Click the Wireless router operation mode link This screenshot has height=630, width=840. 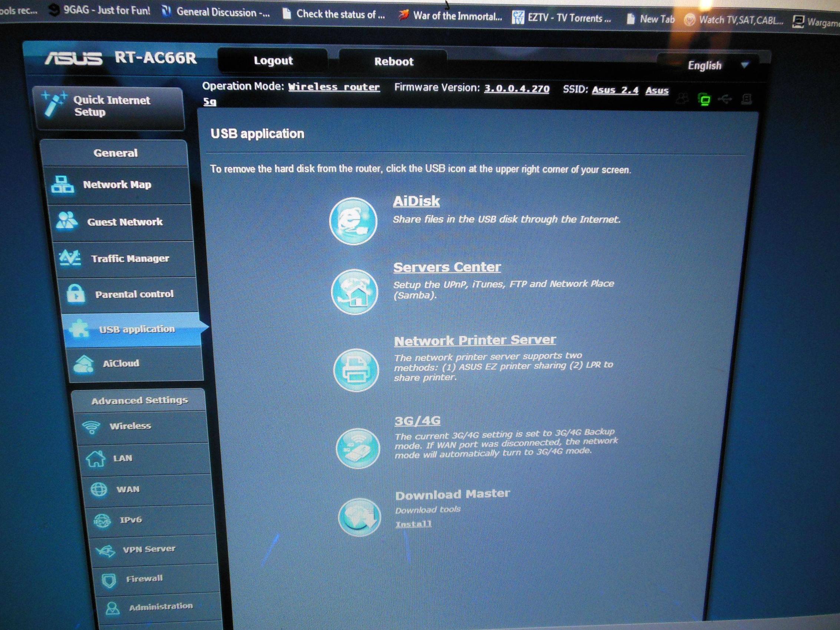(x=334, y=87)
